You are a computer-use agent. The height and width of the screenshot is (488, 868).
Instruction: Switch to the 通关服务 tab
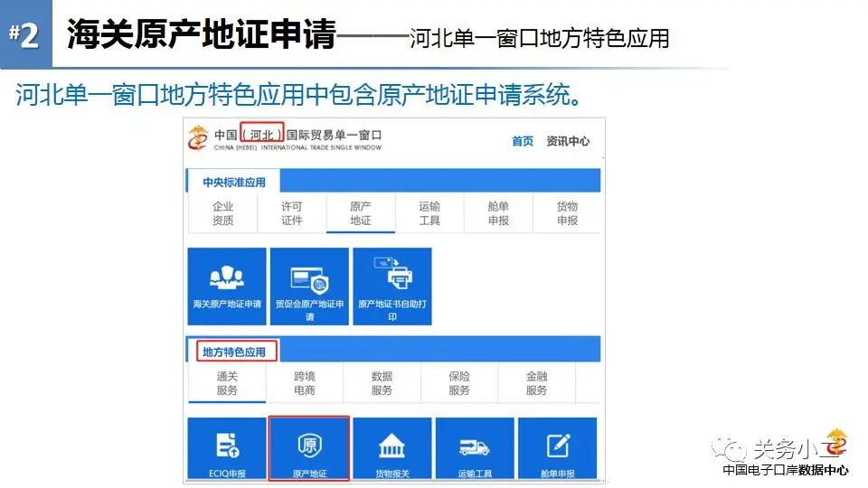point(227,383)
